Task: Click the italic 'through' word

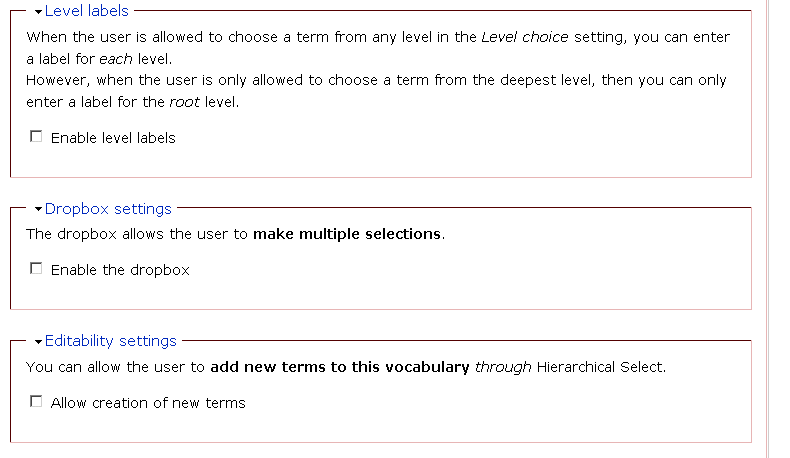Action: (x=503, y=367)
